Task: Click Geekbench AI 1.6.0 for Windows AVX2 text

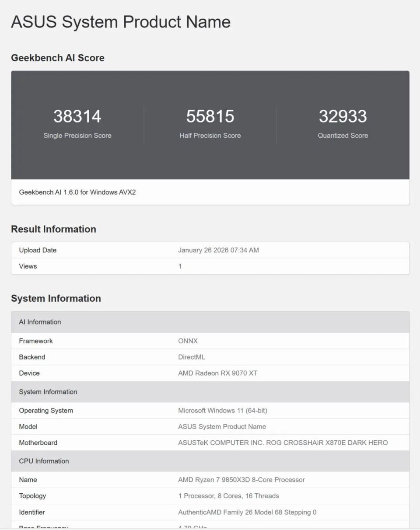Action: [x=77, y=192]
